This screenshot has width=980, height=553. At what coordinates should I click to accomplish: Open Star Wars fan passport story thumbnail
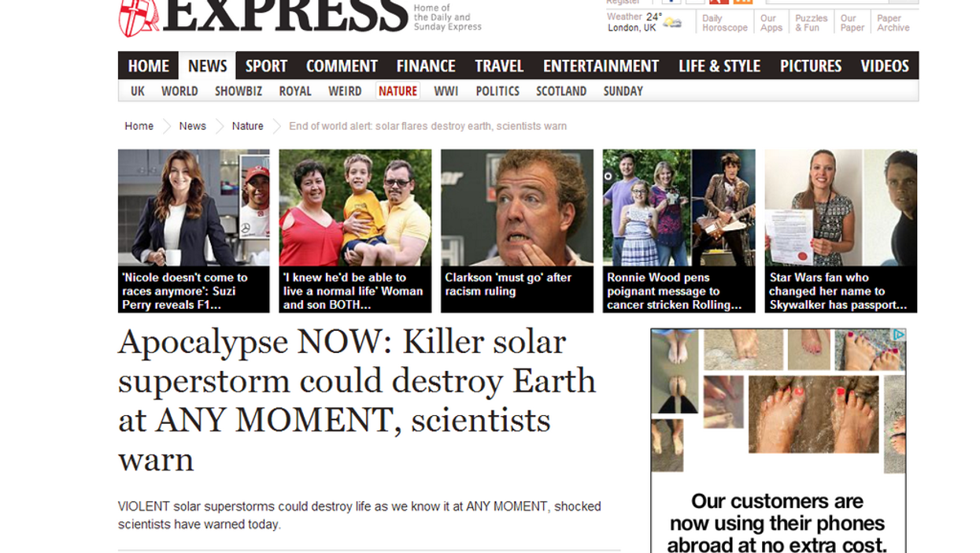(841, 208)
